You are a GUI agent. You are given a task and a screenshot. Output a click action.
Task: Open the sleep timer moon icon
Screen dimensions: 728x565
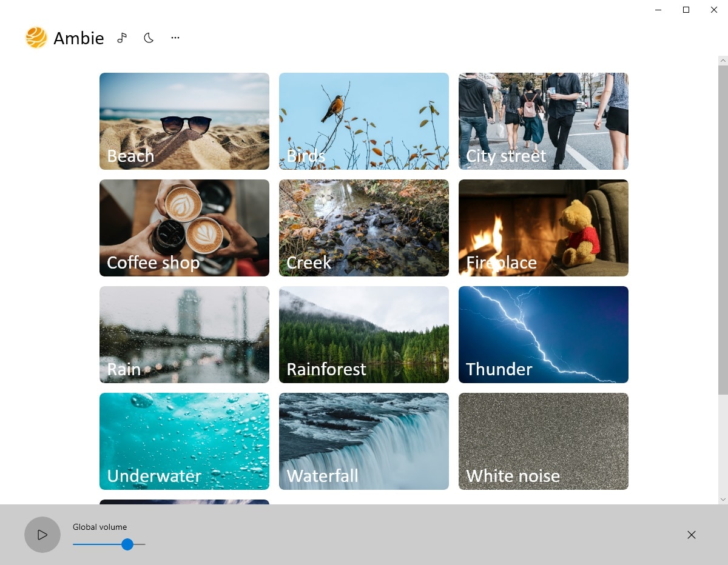(149, 38)
